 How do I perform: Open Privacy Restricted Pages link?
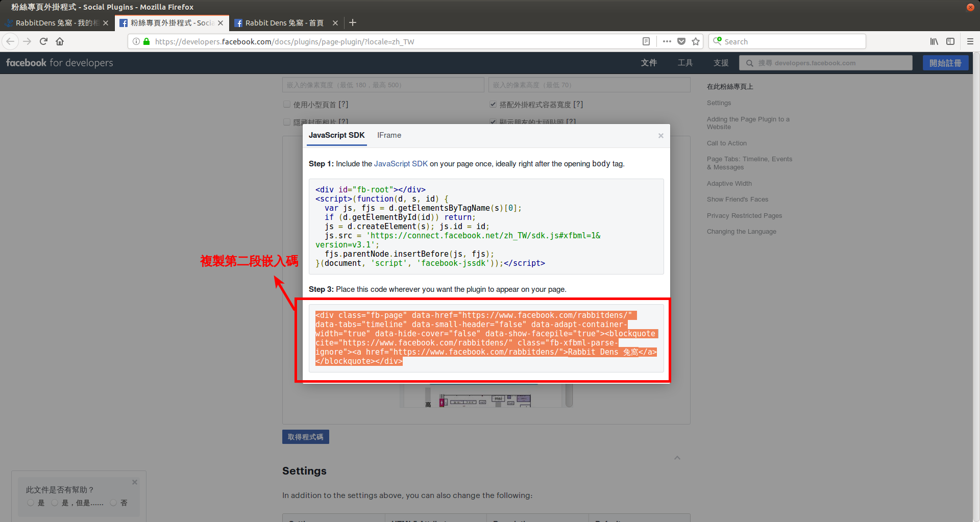pyautogui.click(x=744, y=216)
